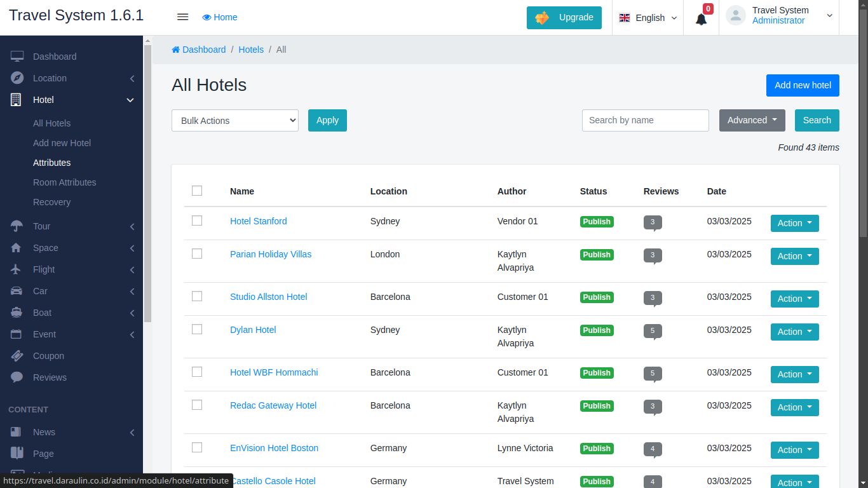The image size is (868, 488).
Task: Expand the Advanced search options dropdown
Action: [x=752, y=120]
